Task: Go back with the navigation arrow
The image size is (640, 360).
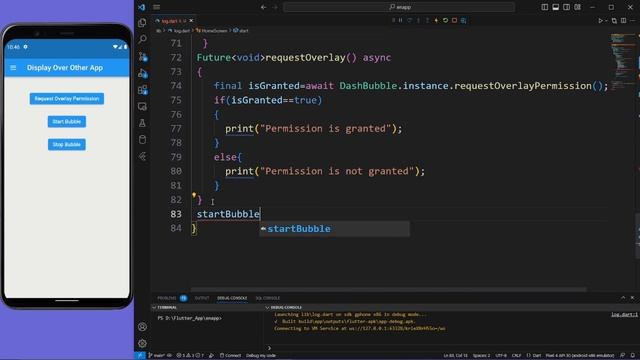Action: 264,7
